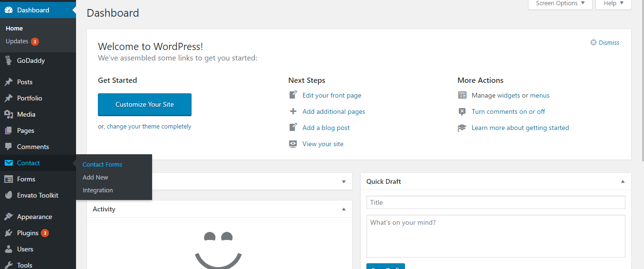Click the Tools wrench icon
The width and height of the screenshot is (644, 269).
coord(9,265)
